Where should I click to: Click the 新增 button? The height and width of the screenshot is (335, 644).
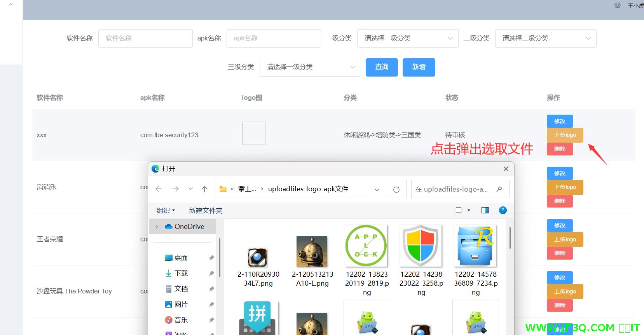point(419,67)
